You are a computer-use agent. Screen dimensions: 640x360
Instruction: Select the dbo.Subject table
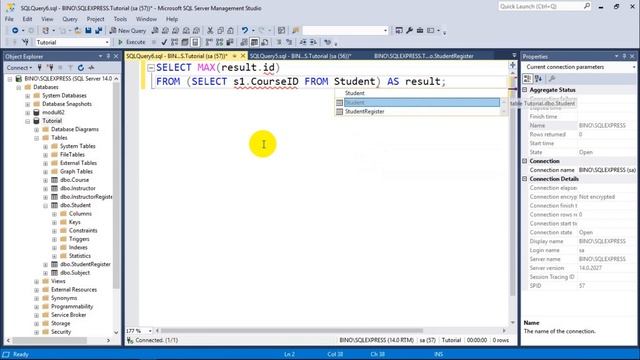tap(75, 273)
